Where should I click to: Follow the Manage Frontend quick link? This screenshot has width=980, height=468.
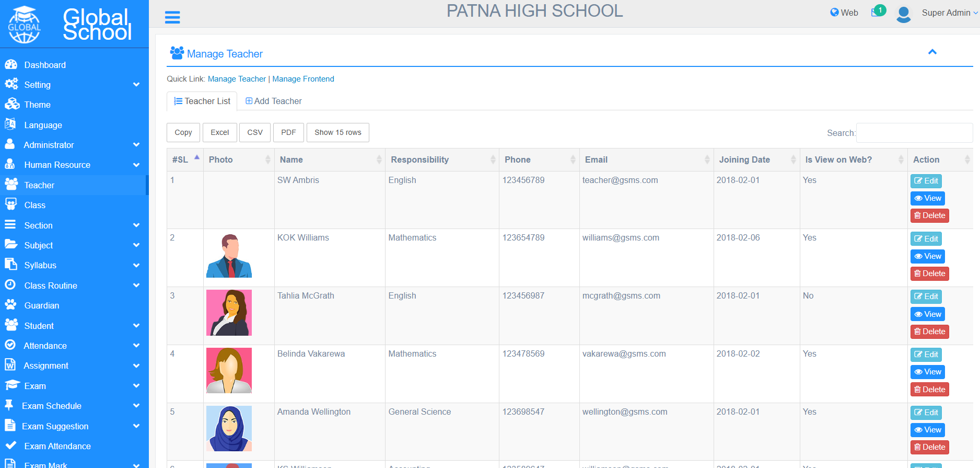[x=303, y=79]
